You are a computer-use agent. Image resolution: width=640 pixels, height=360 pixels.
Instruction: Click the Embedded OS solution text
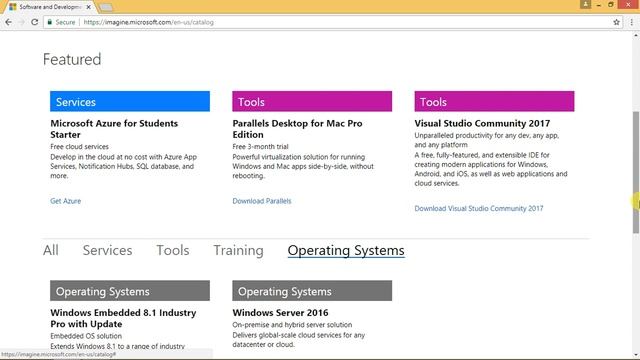[x=86, y=336]
